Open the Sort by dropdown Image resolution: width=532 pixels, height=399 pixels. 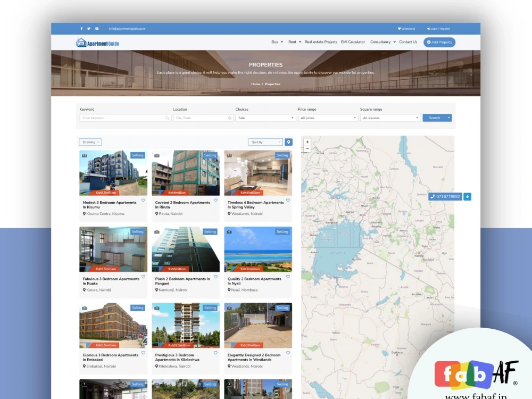(265, 142)
